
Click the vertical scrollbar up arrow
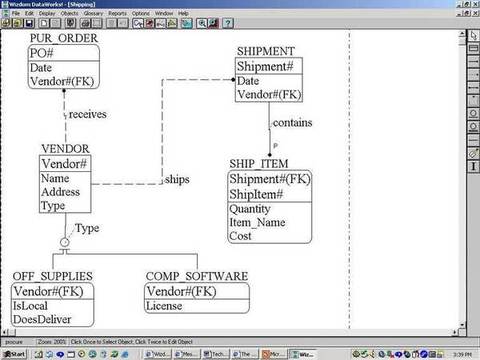coord(462,33)
